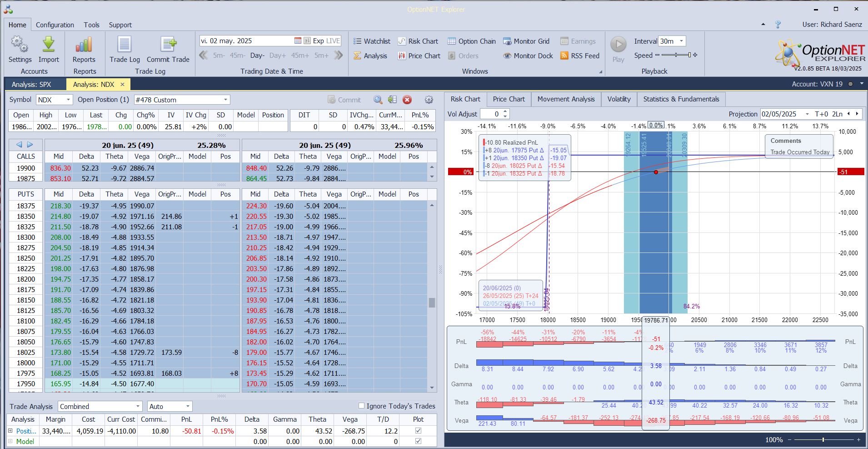Screen dimensions: 868x449
Task: Click the Play playback button
Action: (x=618, y=45)
